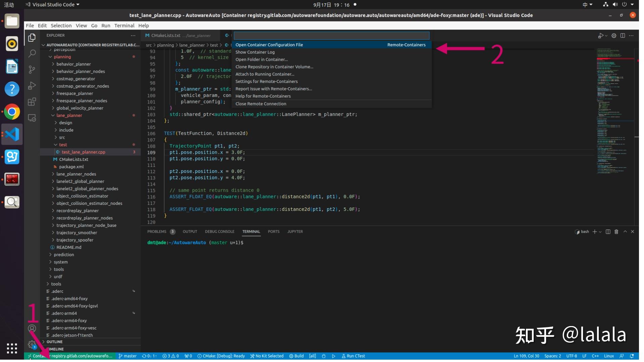
Task: Click the Build button in status bar
Action: [299, 359]
